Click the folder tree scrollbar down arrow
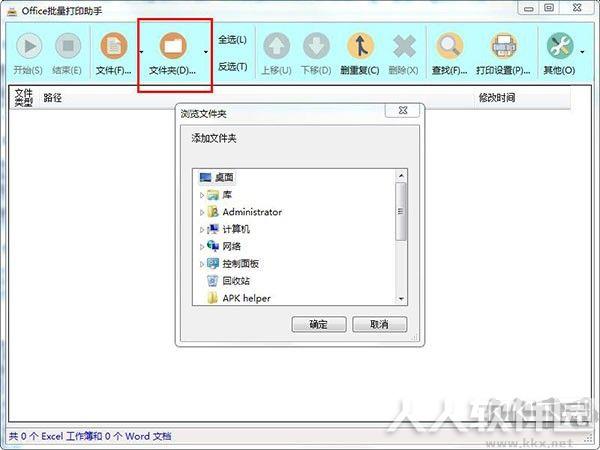 coord(401,299)
